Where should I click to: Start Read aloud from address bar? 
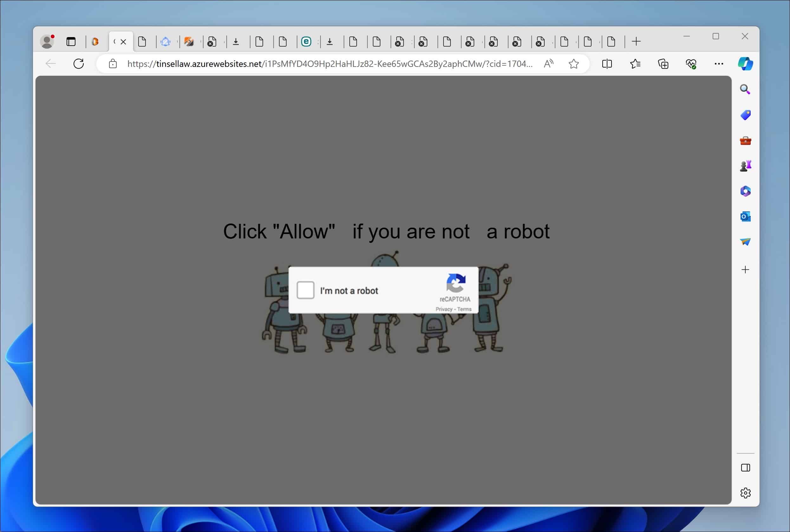click(548, 63)
